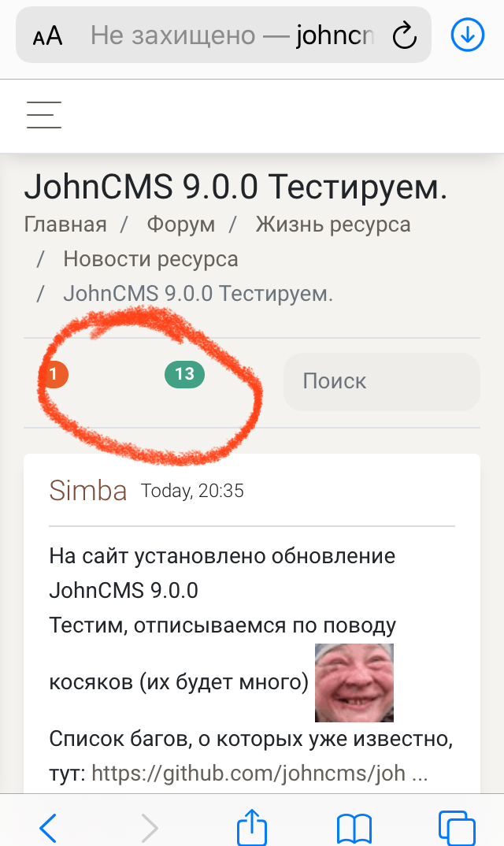Open the hamburger navigation menu
Screen dimensions: 504x846
click(44, 114)
